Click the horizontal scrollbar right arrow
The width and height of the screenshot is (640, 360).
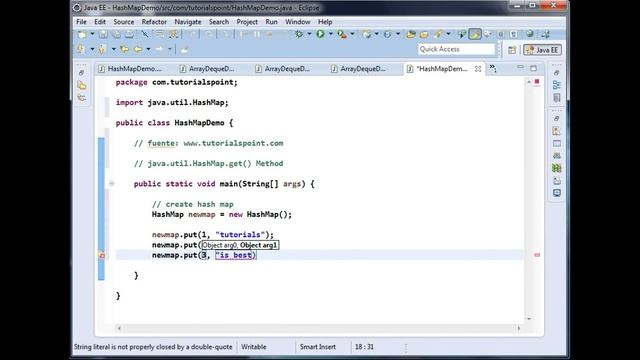tap(519, 328)
